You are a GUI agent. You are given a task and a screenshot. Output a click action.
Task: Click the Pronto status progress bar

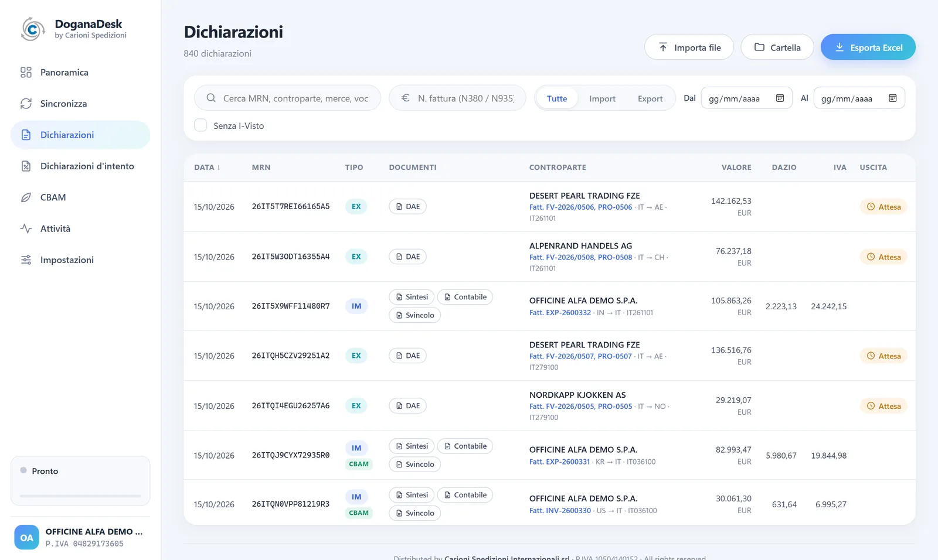tap(80, 496)
